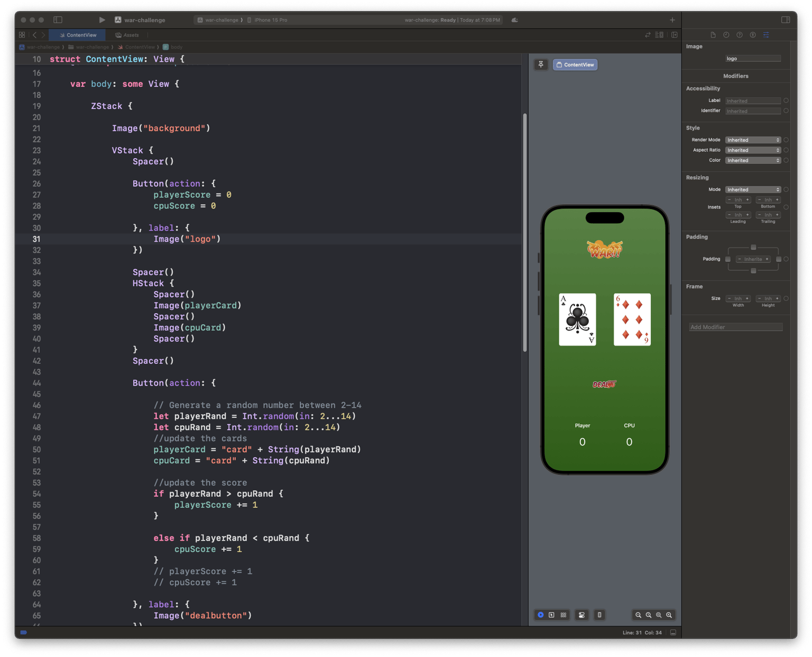Switch to the Assets editor tab

127,35
